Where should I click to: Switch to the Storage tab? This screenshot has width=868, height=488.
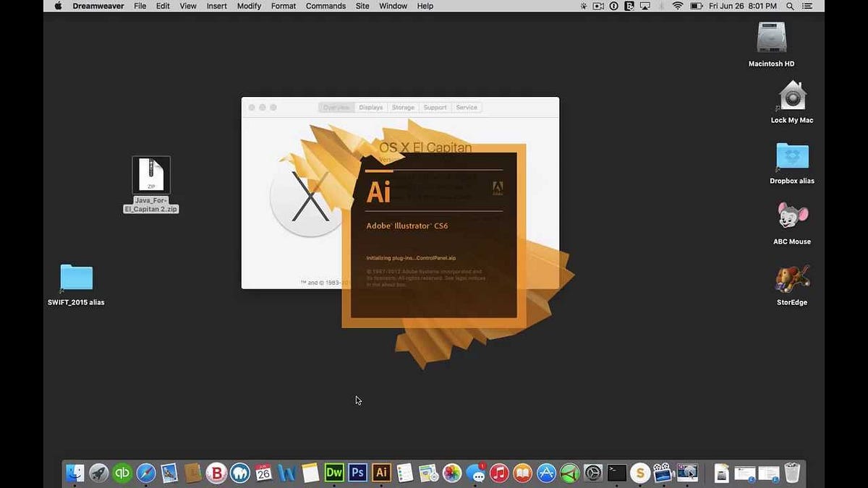pyautogui.click(x=403, y=107)
